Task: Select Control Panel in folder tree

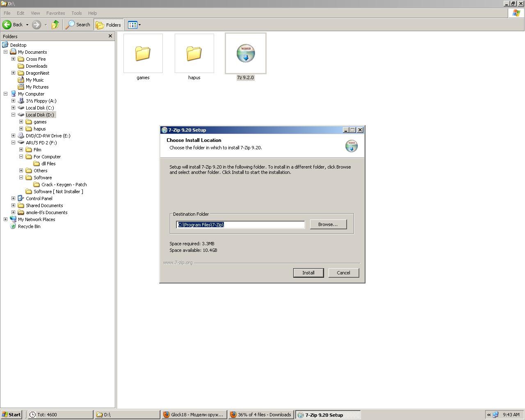Action: point(39,199)
